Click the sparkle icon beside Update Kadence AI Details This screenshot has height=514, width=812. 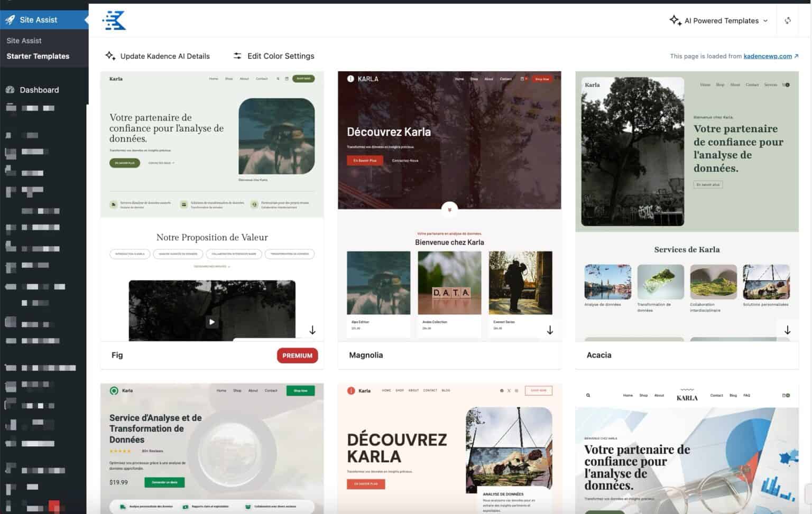click(110, 55)
